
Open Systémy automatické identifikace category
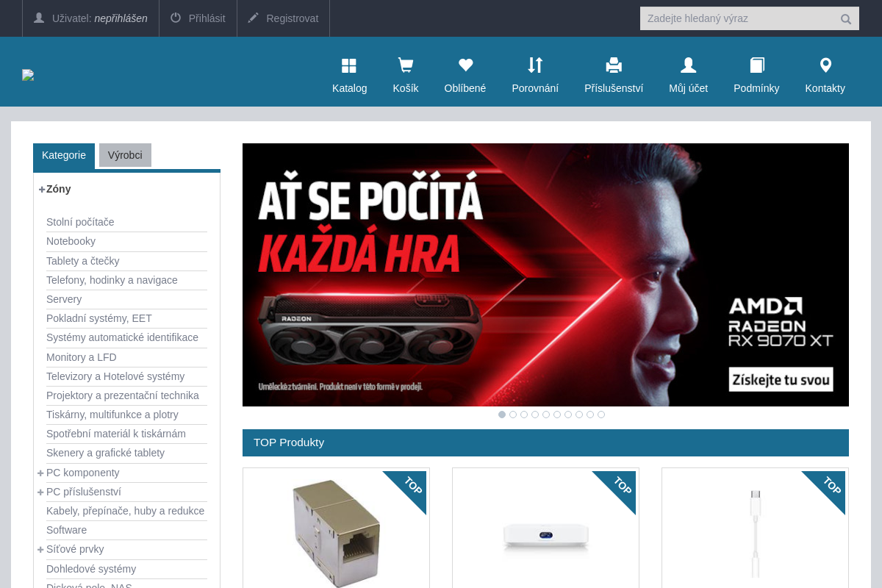[122, 337]
